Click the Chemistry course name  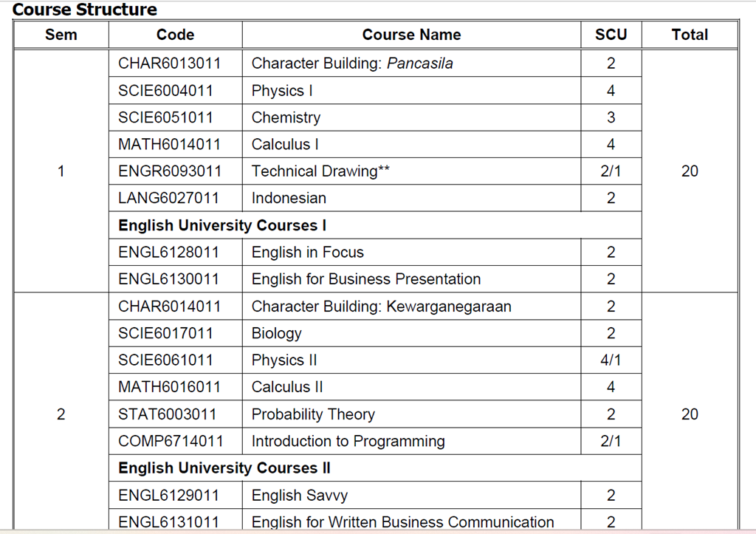[x=286, y=117]
